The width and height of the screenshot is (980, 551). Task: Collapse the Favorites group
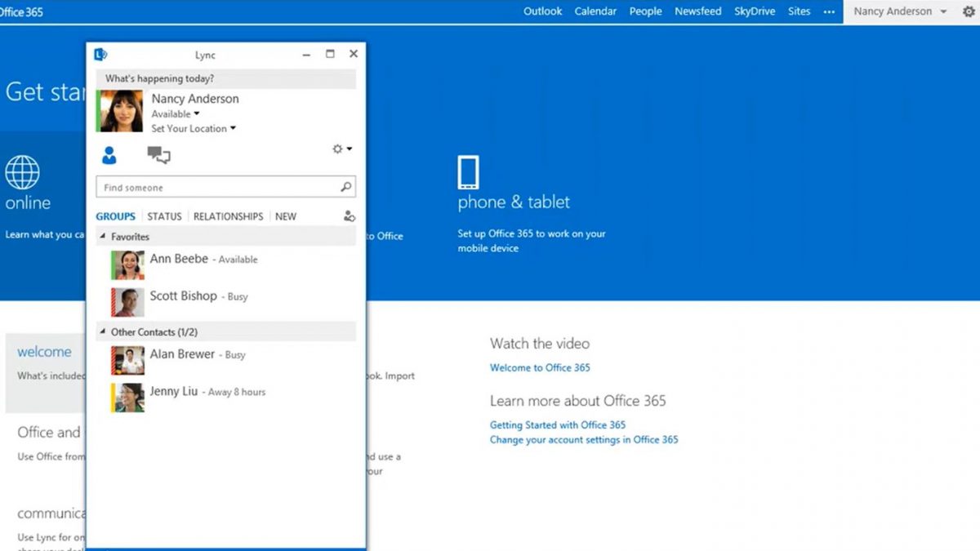pyautogui.click(x=103, y=237)
